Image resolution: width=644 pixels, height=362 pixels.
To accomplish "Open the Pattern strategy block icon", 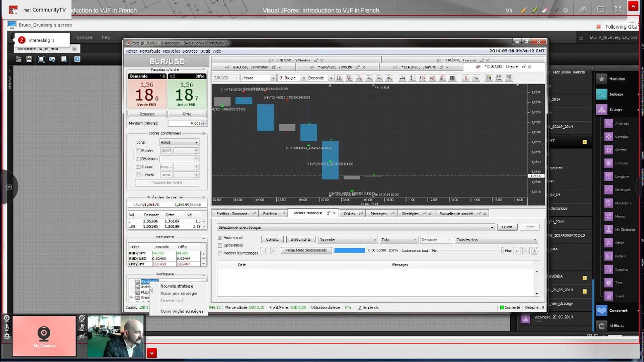I will point(609,256).
